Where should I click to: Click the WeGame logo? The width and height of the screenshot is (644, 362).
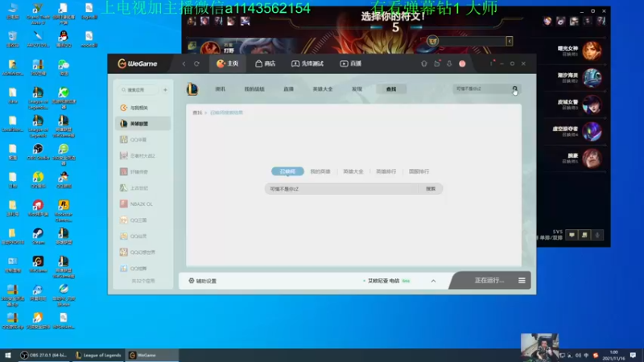point(138,64)
